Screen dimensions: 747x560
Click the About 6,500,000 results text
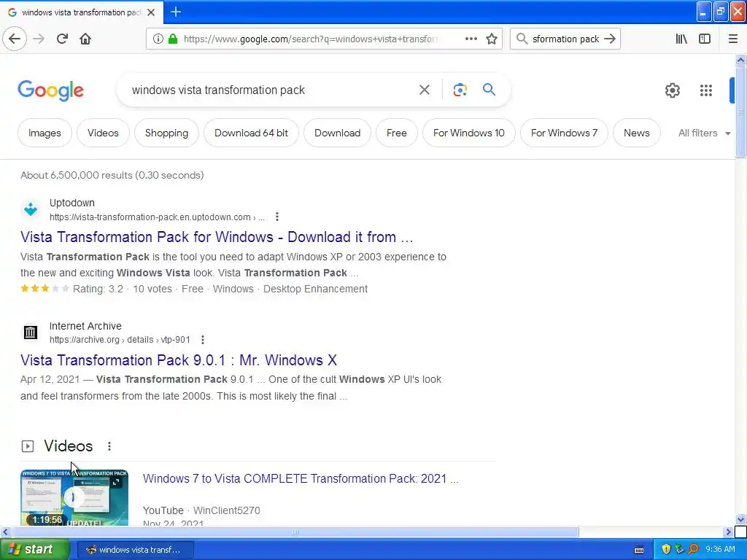point(112,175)
